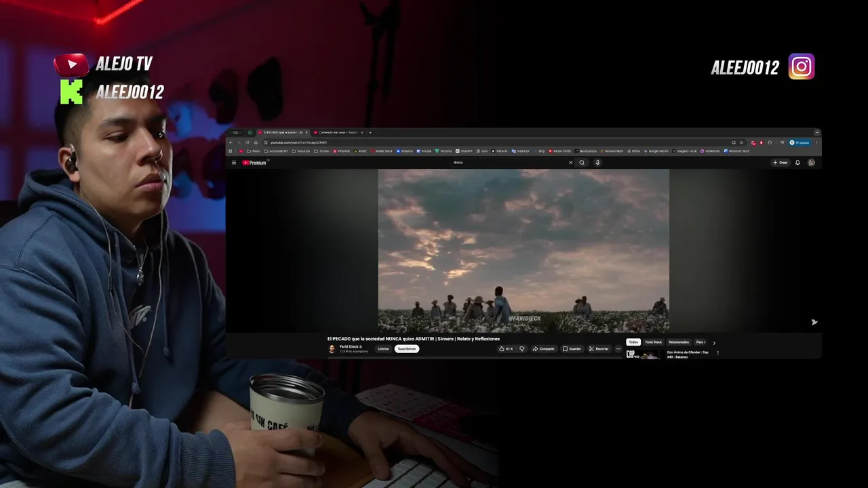
Task: Open the Adobe Stock bookmark
Action: tap(381, 151)
